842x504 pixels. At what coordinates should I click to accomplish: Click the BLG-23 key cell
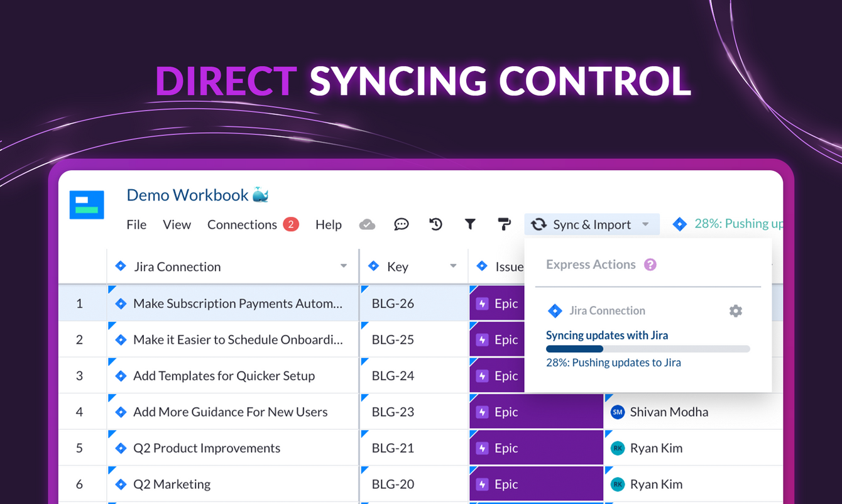414,412
